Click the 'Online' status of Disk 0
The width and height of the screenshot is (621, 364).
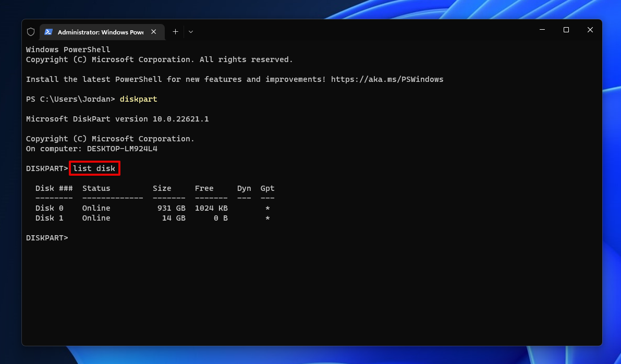tap(96, 208)
